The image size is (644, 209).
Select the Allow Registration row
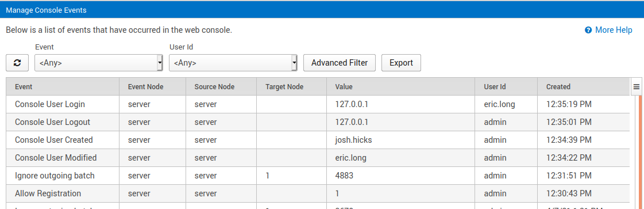(x=318, y=193)
